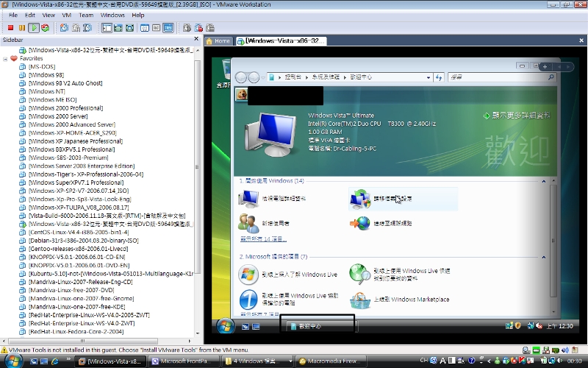
Task: Open the Snapshot Manager toolbar icon
Action: click(87, 28)
